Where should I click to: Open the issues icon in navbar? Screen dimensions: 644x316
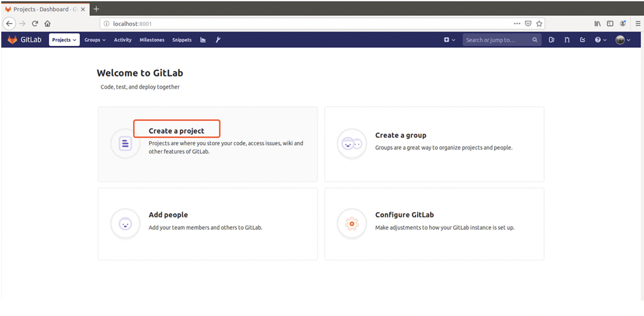(x=552, y=39)
